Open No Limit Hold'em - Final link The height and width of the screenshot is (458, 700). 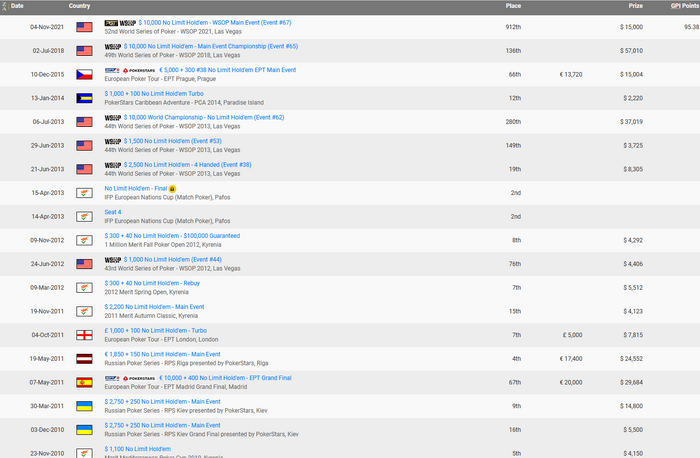click(x=136, y=188)
